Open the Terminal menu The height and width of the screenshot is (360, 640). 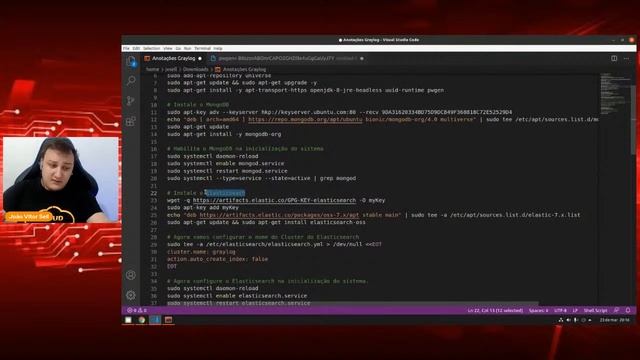202,49
